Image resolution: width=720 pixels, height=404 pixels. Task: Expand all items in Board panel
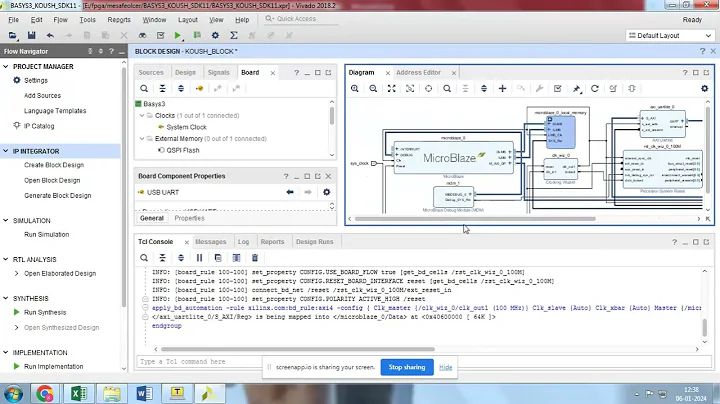181,89
